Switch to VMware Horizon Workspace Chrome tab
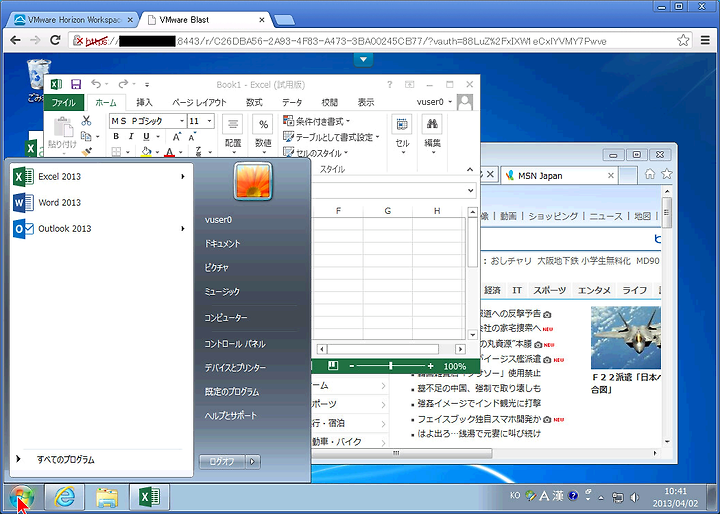 pyautogui.click(x=73, y=20)
